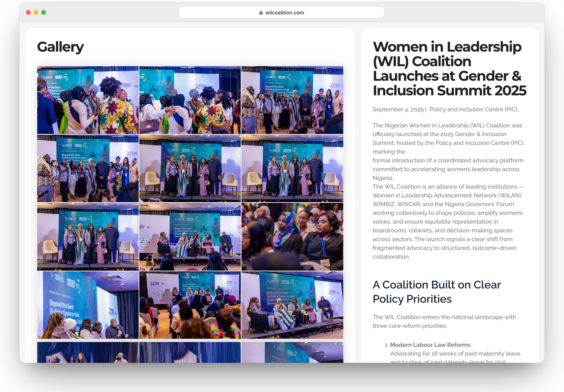
Task: Close the browser window with the red button
Action: coord(28,12)
